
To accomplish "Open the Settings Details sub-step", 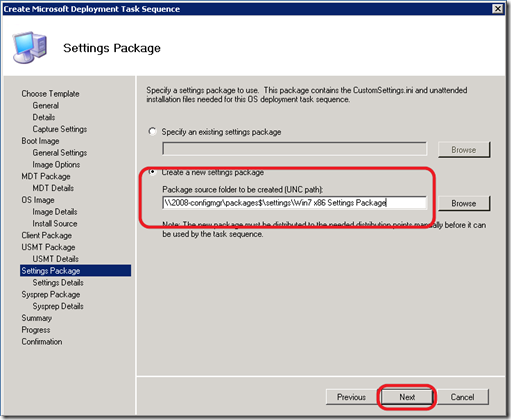I will [58, 283].
